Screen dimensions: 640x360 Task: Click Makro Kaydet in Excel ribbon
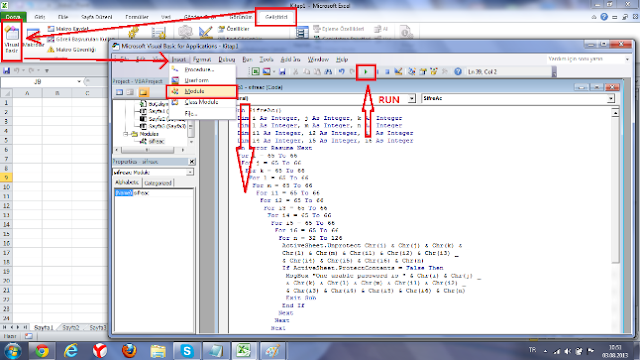[x=68, y=29]
